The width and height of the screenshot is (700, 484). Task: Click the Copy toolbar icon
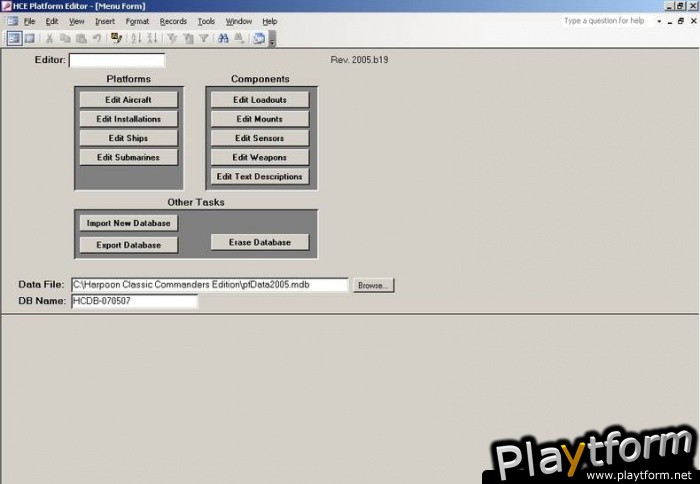[x=65, y=38]
